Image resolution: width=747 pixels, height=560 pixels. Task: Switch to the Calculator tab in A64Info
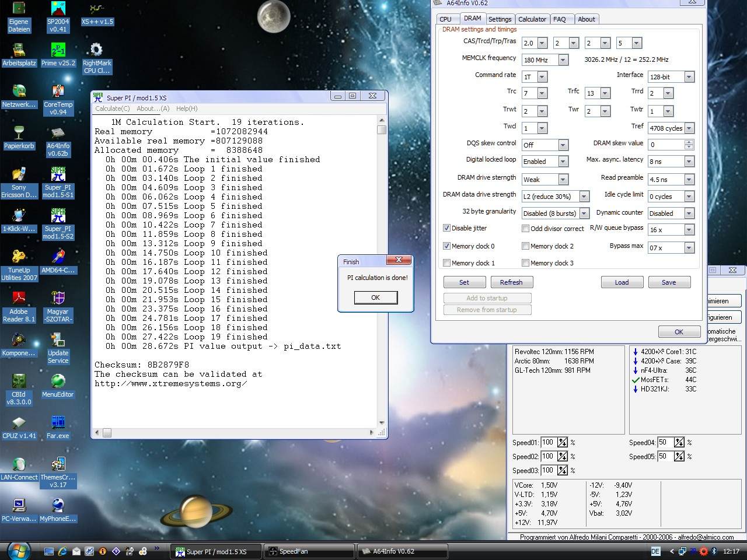[532, 19]
